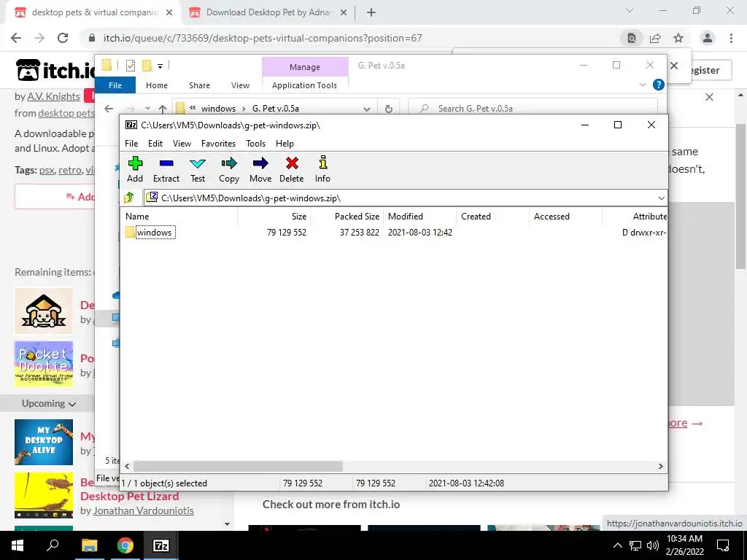Click the retro tag link

(69, 170)
